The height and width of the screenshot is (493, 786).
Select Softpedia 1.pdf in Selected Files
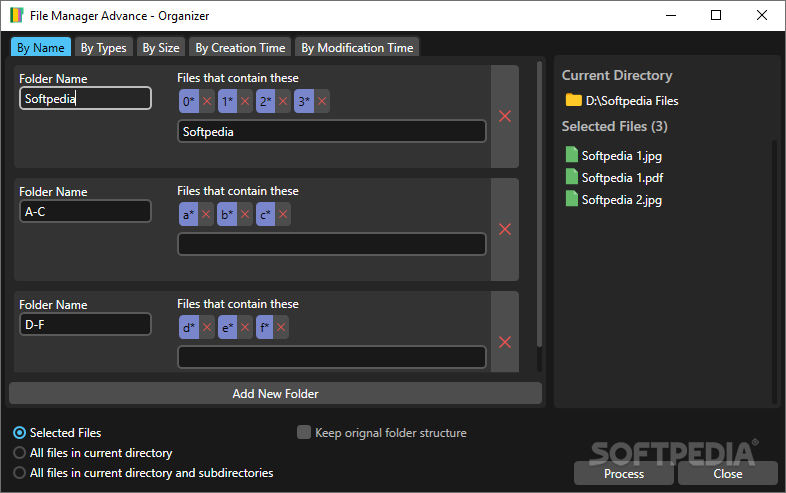[x=622, y=178]
